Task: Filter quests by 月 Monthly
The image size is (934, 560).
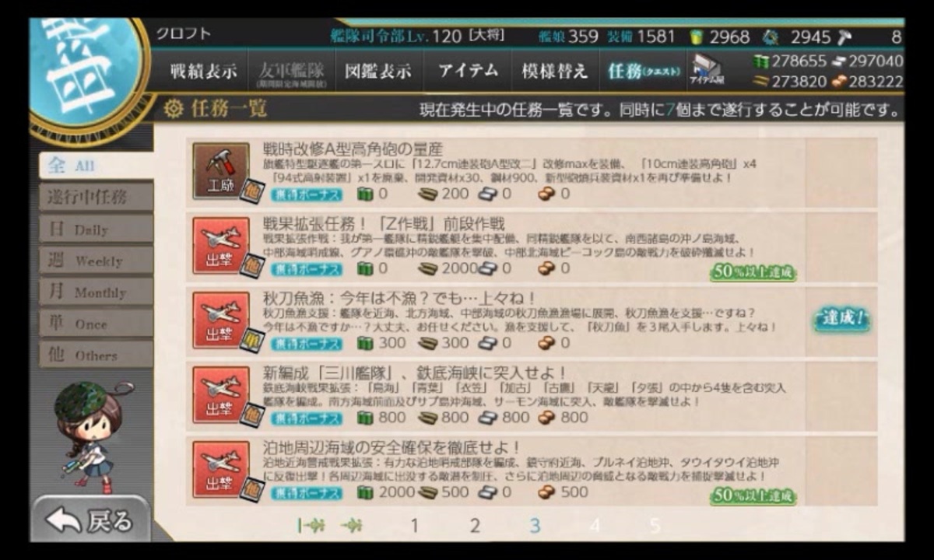Action: click(96, 292)
